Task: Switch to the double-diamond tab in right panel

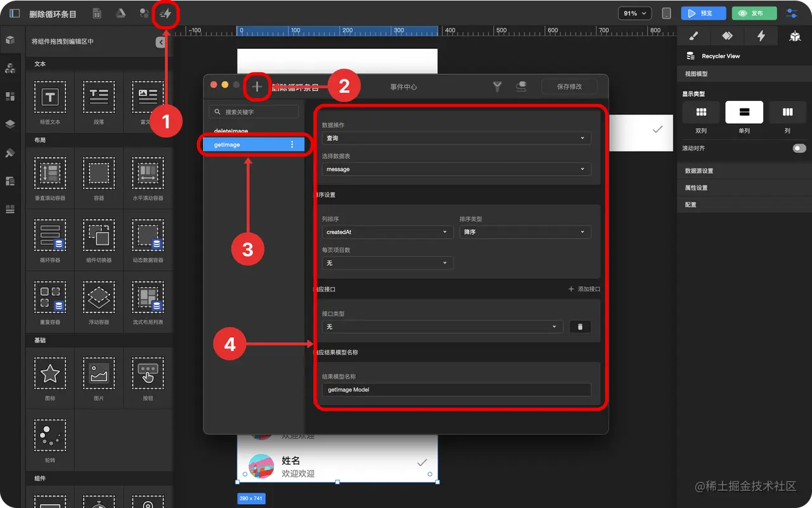Action: pos(728,36)
